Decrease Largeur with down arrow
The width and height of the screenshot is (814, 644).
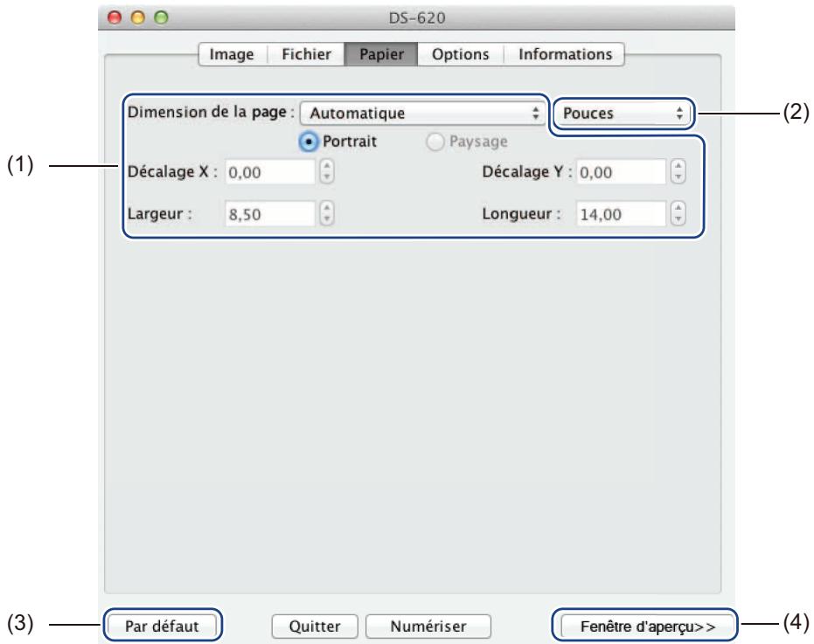[x=326, y=219]
